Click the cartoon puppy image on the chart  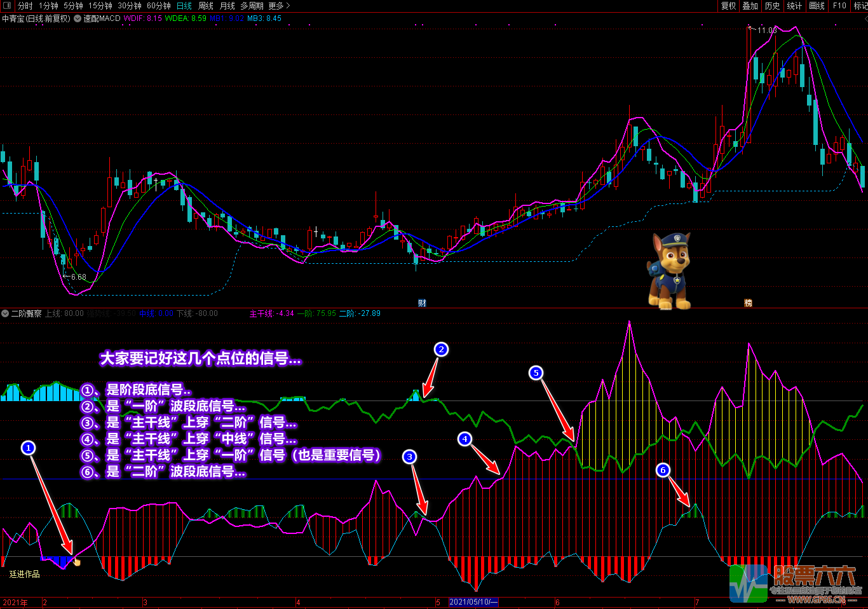click(x=669, y=271)
